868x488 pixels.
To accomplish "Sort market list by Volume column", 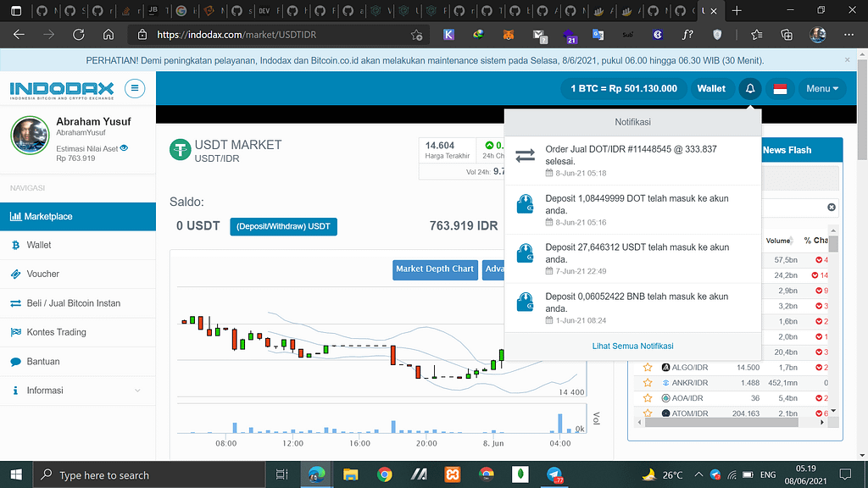I will [780, 241].
